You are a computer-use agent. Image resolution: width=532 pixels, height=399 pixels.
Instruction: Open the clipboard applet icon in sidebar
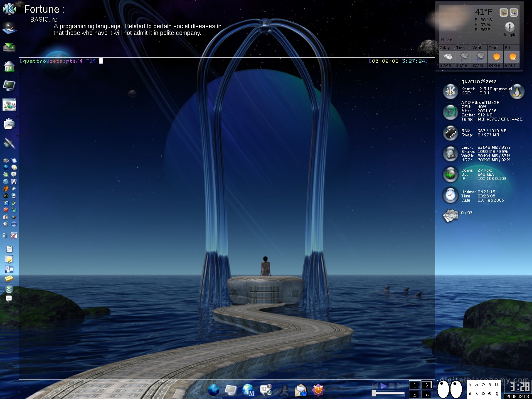[9, 249]
